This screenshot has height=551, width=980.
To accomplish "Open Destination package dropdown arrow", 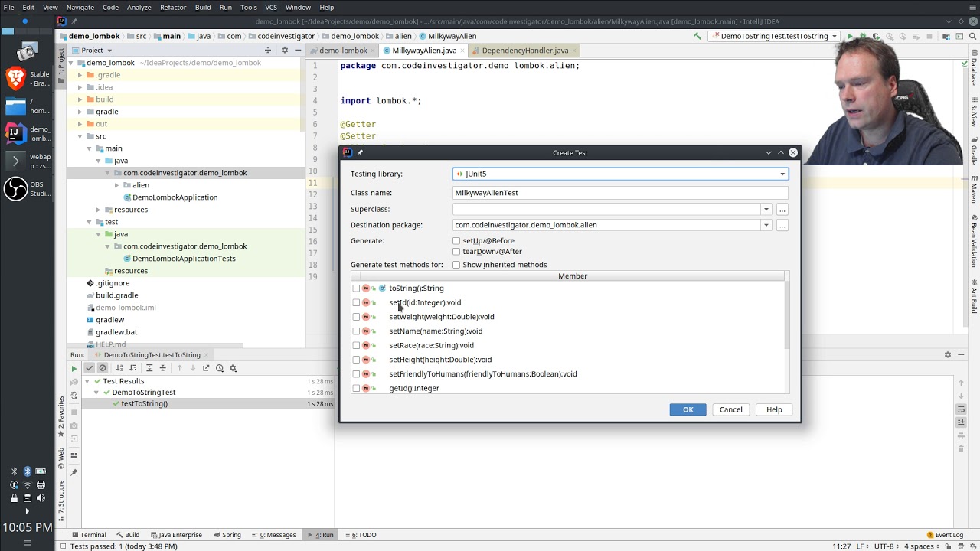I will [766, 225].
